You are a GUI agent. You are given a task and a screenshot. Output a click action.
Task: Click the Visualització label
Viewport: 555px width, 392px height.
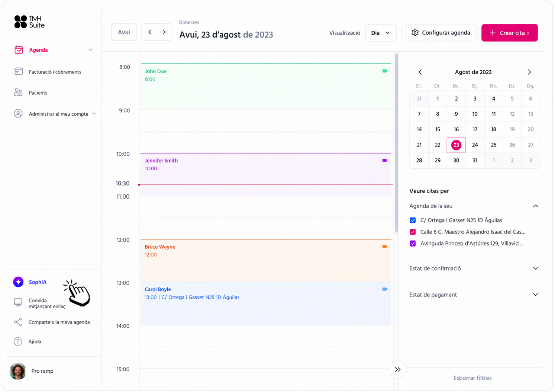pyautogui.click(x=345, y=33)
